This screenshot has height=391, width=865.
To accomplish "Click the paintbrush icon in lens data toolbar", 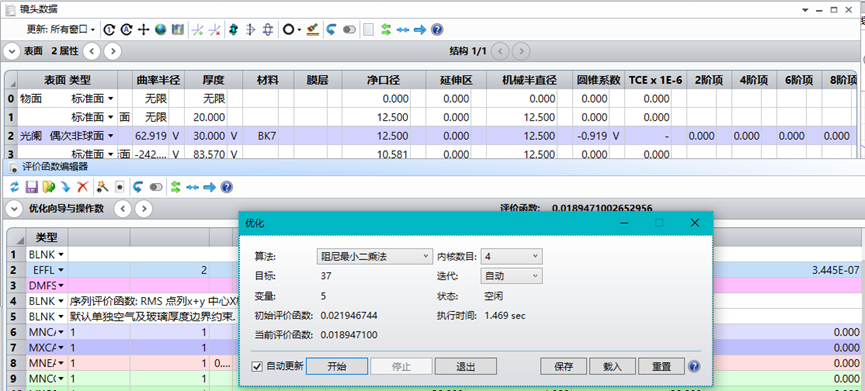I will pos(313,30).
